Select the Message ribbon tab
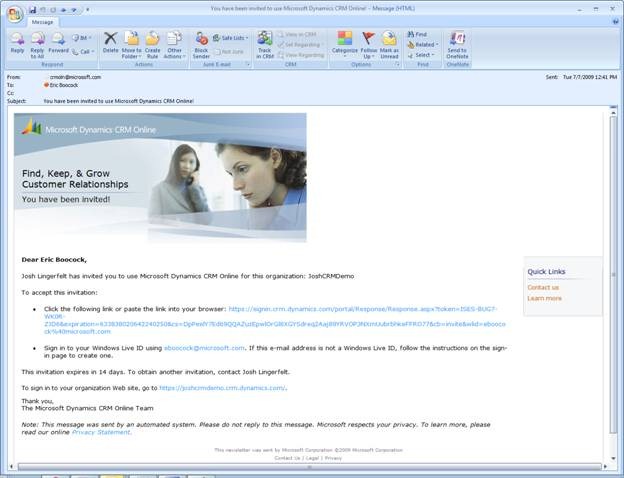The width and height of the screenshot is (624, 478). 42,21
